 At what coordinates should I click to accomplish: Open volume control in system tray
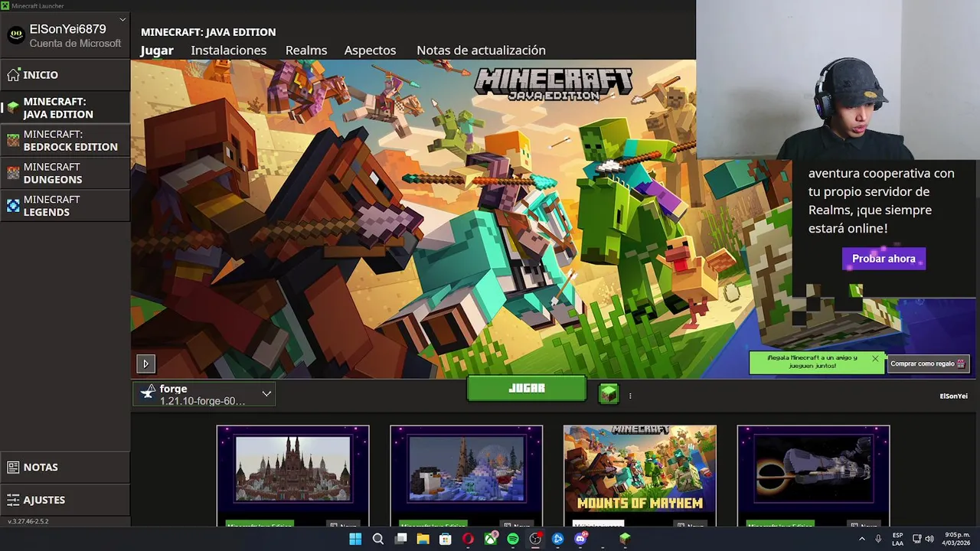(x=930, y=539)
